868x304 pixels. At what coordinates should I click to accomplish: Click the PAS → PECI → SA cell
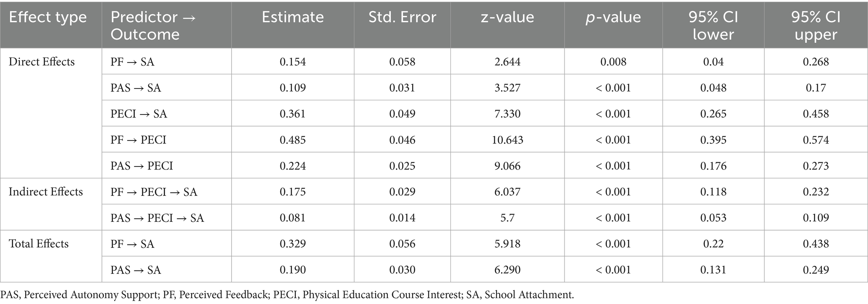pyautogui.click(x=157, y=218)
